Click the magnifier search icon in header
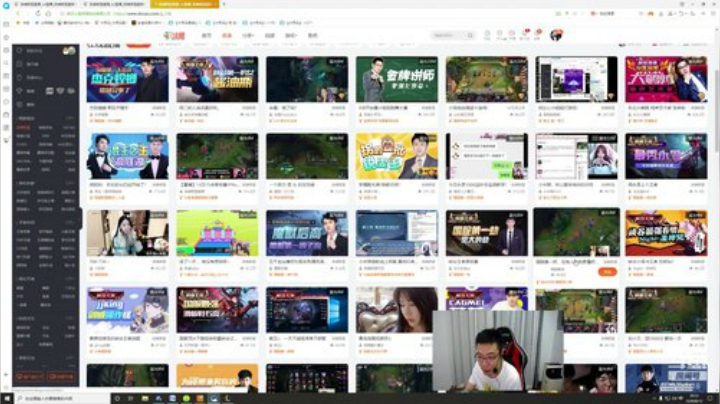Image resolution: width=720 pixels, height=404 pixels. point(470,35)
